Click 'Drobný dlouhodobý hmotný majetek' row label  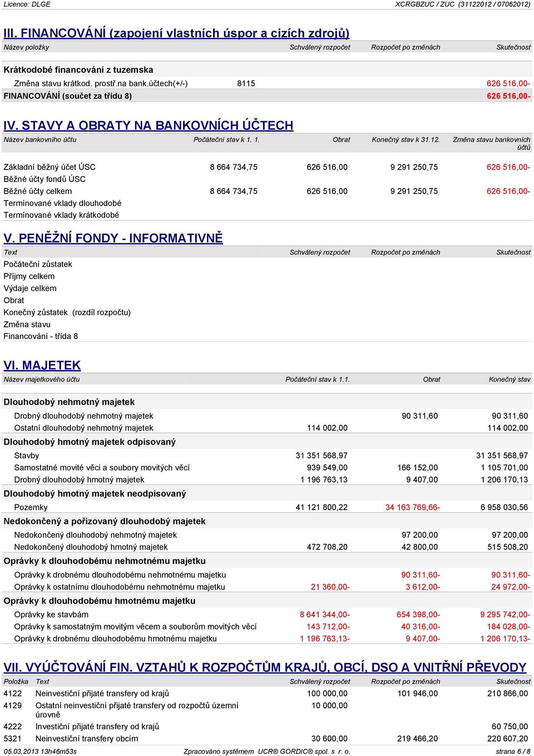pos(79,480)
